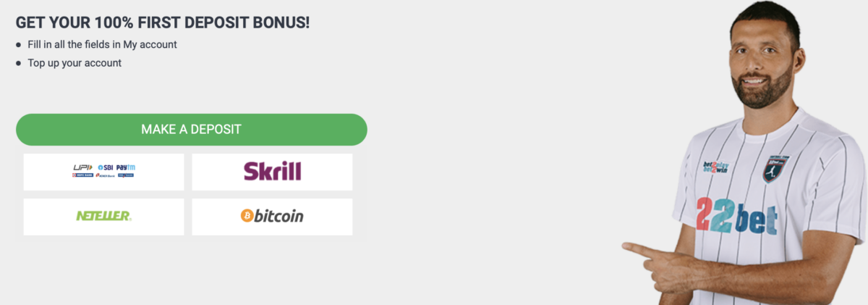Click the orange bitcoin coin symbol

[x=247, y=216]
